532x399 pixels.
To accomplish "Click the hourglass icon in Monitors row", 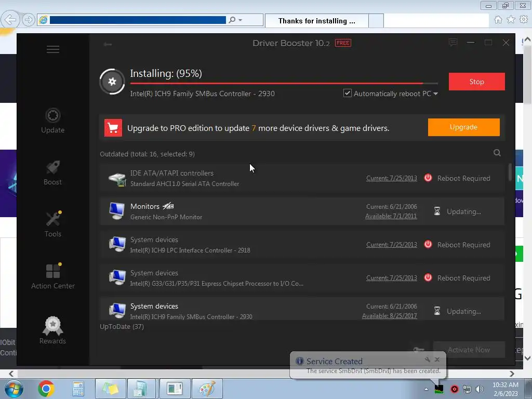I will pos(437,211).
